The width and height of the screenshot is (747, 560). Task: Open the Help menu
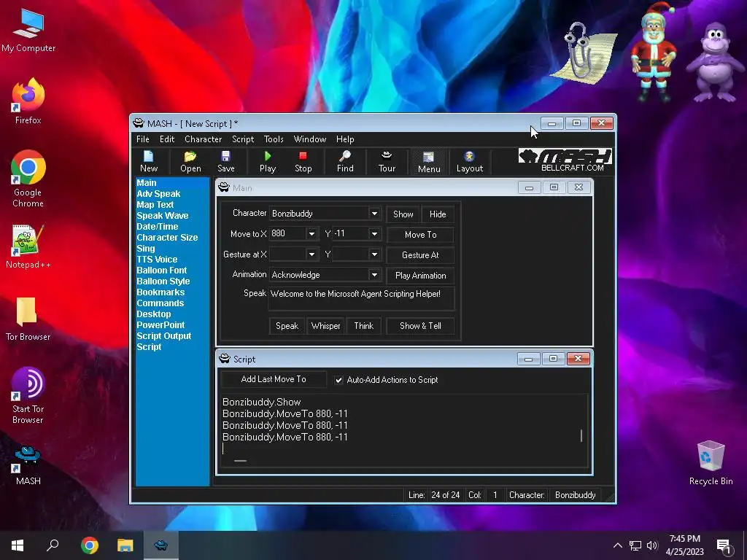345,139
